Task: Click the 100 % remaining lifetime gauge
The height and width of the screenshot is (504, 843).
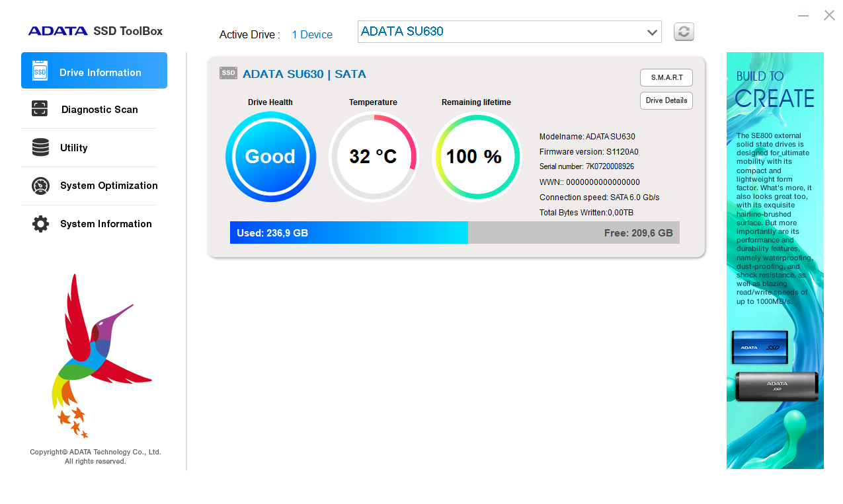Action: pos(477,157)
